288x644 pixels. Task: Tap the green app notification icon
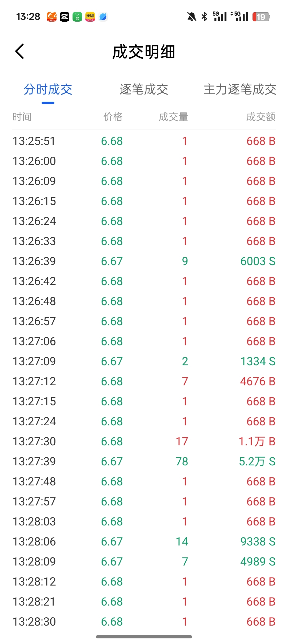77,17
